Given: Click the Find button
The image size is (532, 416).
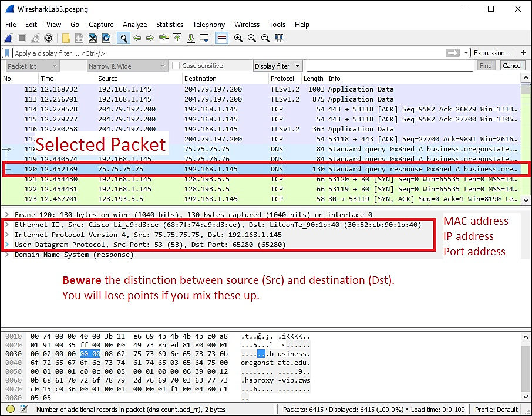Looking at the screenshot, I should coord(486,66).
